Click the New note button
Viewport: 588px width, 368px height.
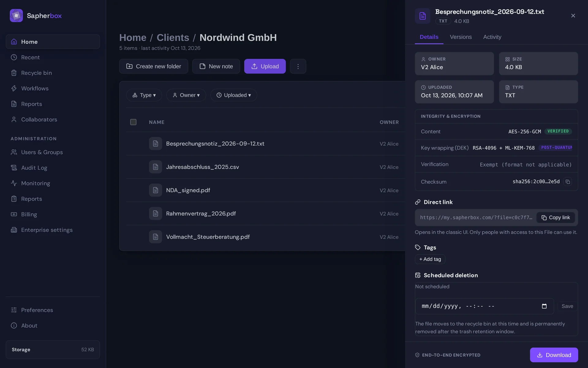tap(216, 66)
